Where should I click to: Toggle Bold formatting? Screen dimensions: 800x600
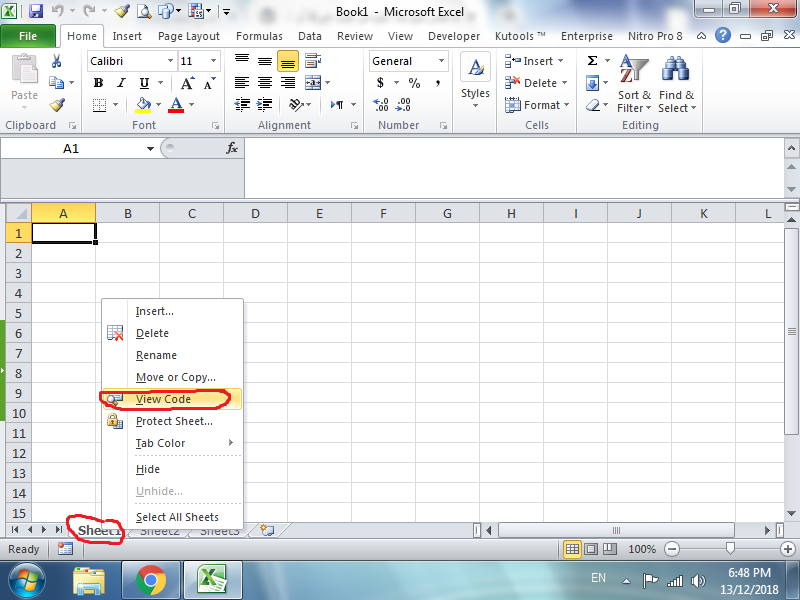coord(98,83)
